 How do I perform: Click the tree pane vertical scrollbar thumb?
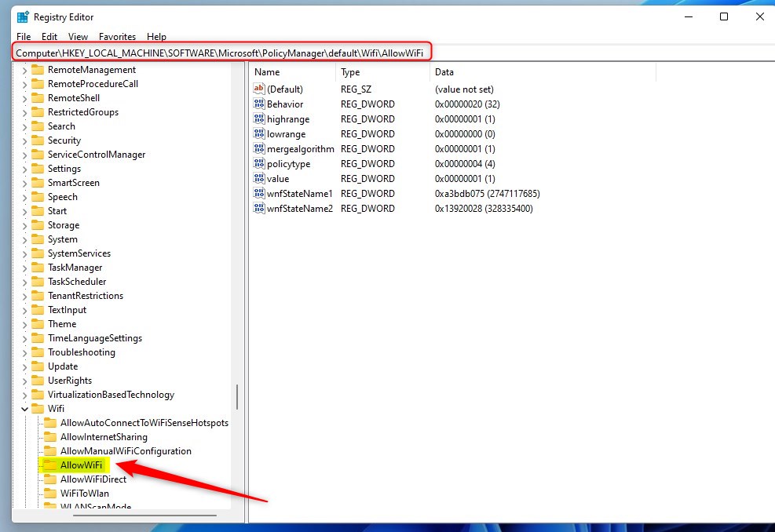[237, 397]
